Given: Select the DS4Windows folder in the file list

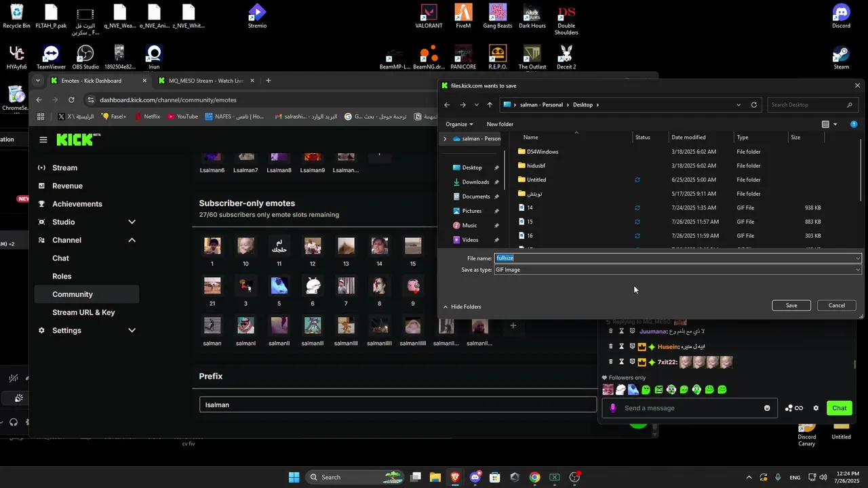Looking at the screenshot, I should [x=542, y=152].
